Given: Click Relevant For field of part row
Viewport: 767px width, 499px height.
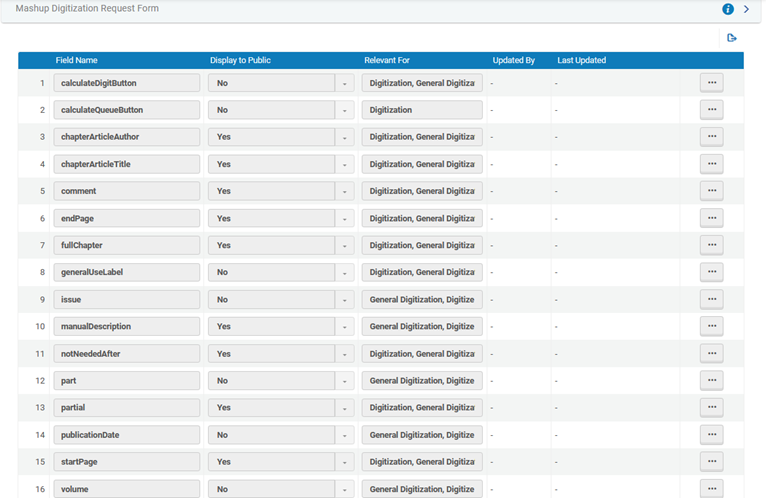Looking at the screenshot, I should pos(422,381).
